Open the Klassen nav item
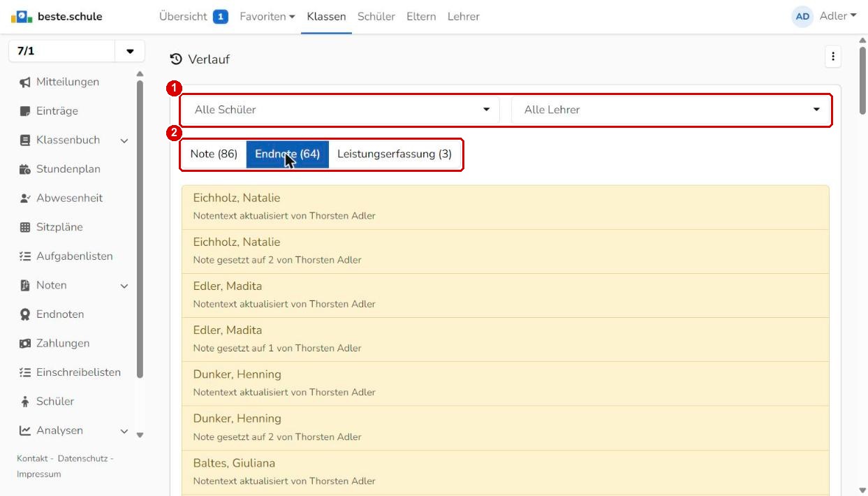The width and height of the screenshot is (868, 496). tap(326, 16)
